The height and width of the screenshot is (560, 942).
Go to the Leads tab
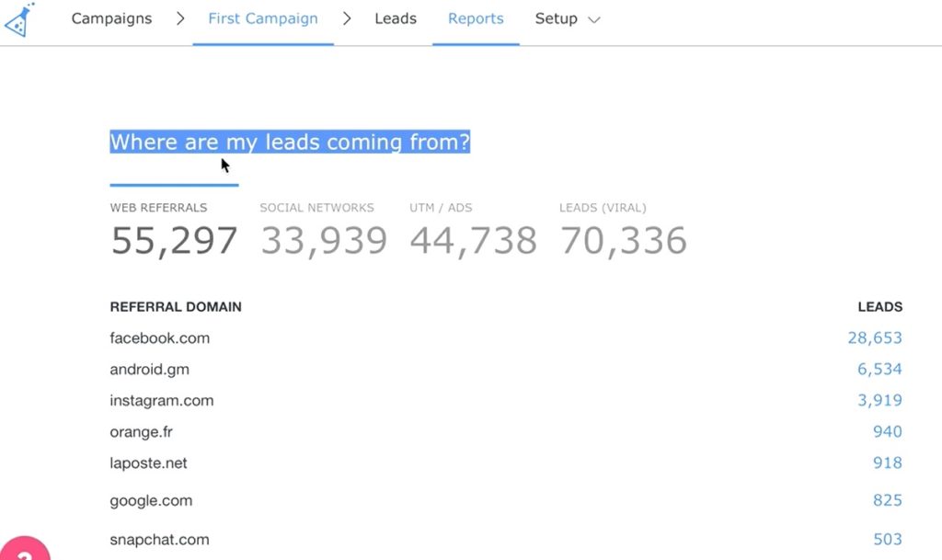pos(396,18)
